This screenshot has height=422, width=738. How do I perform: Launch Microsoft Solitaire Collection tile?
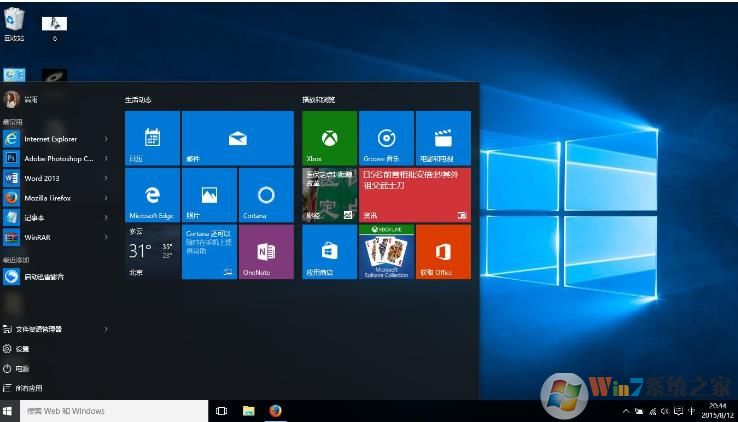[x=386, y=251]
